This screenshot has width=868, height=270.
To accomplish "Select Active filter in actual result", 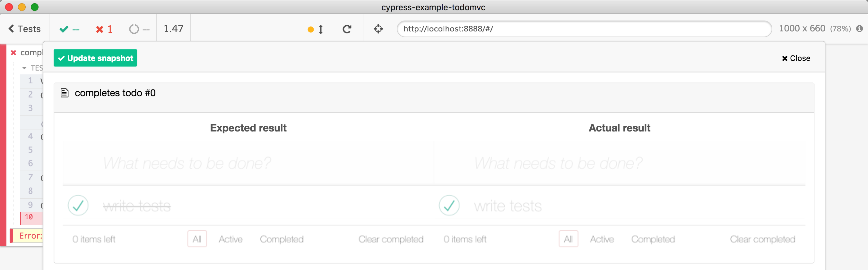I will pos(602,239).
